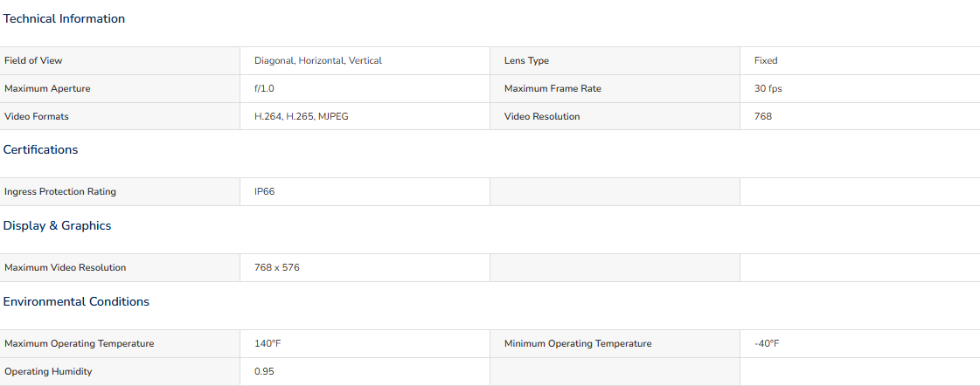Image resolution: width=980 pixels, height=386 pixels.
Task: Select the Maximum Frame Rate label
Action: pos(553,89)
